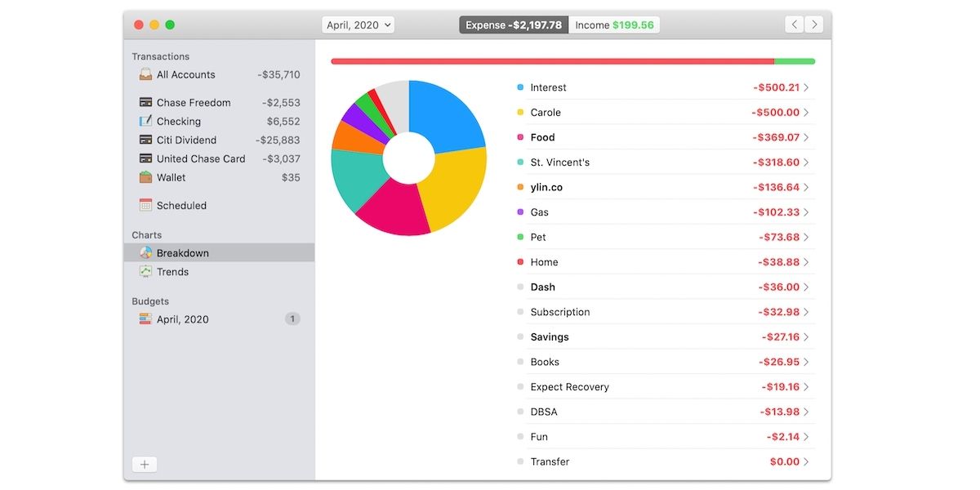
Task: Expand the Food category details arrow
Action: coord(806,137)
